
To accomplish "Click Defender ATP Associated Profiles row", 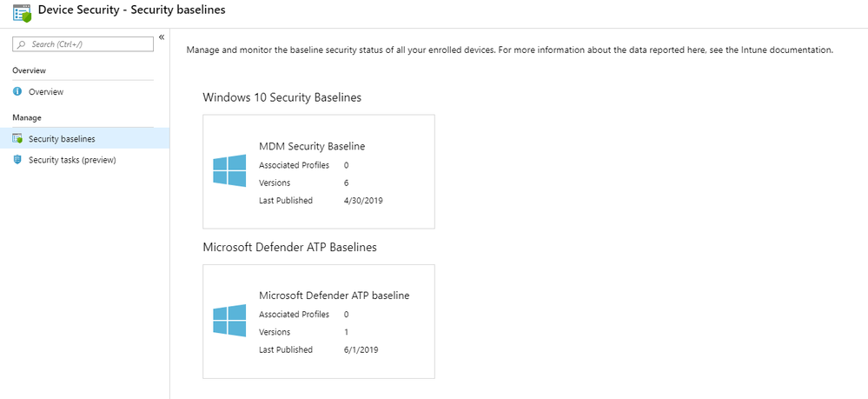I will pyautogui.click(x=304, y=314).
